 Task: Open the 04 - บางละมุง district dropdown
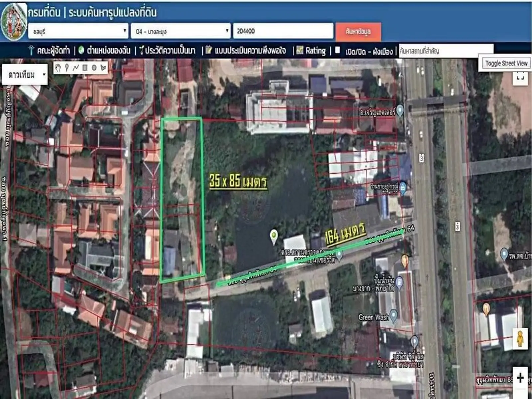181,31
